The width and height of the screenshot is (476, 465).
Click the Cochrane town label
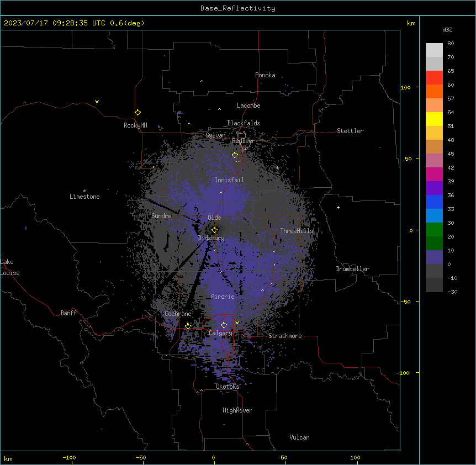[x=178, y=314]
